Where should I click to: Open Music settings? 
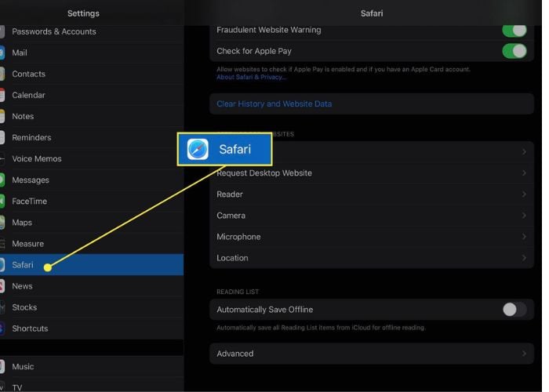pos(92,367)
